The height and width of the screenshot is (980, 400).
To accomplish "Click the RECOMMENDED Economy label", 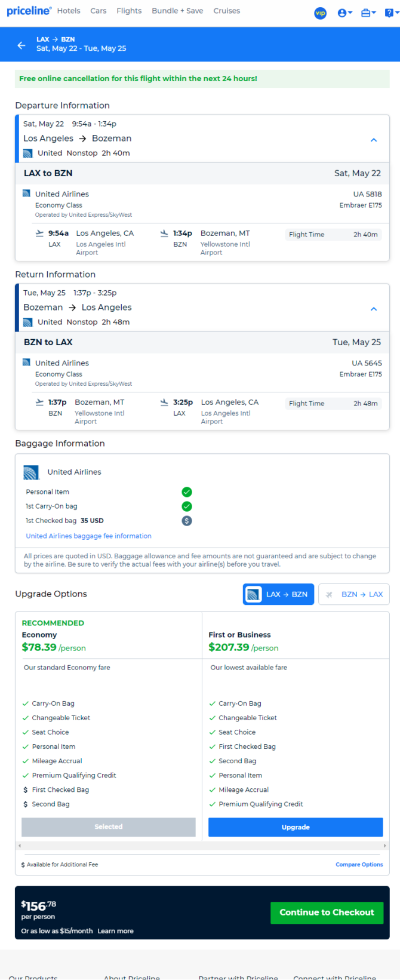I will tap(53, 623).
